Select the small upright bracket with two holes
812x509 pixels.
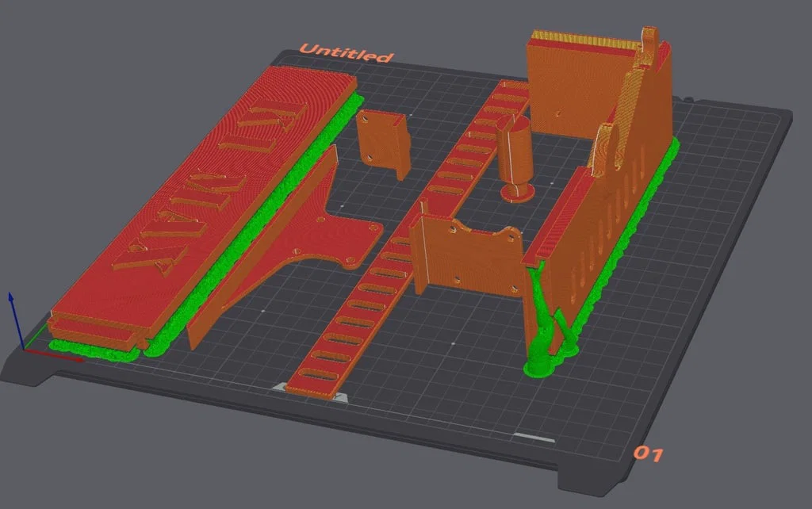click(383, 143)
